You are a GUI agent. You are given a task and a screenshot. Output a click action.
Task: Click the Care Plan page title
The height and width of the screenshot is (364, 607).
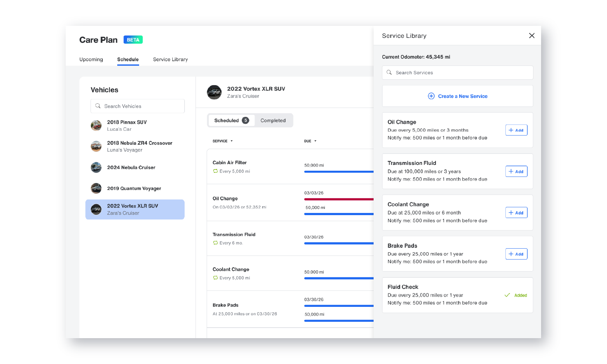[98, 40]
